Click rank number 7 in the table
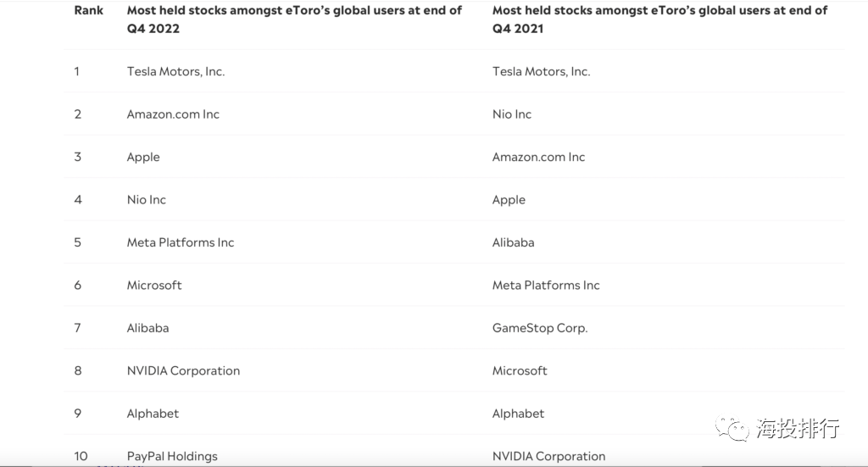 77,328
